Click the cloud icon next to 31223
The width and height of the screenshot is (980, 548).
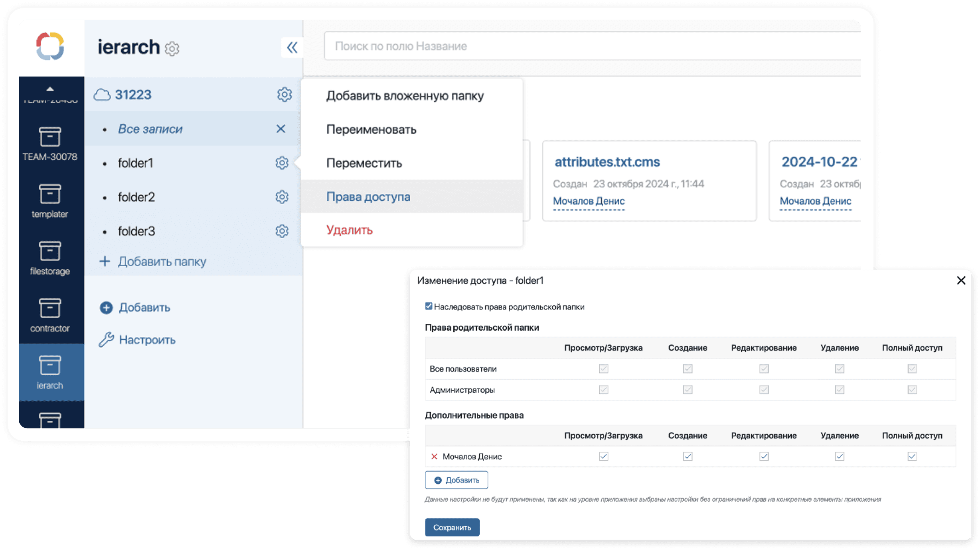[103, 94]
